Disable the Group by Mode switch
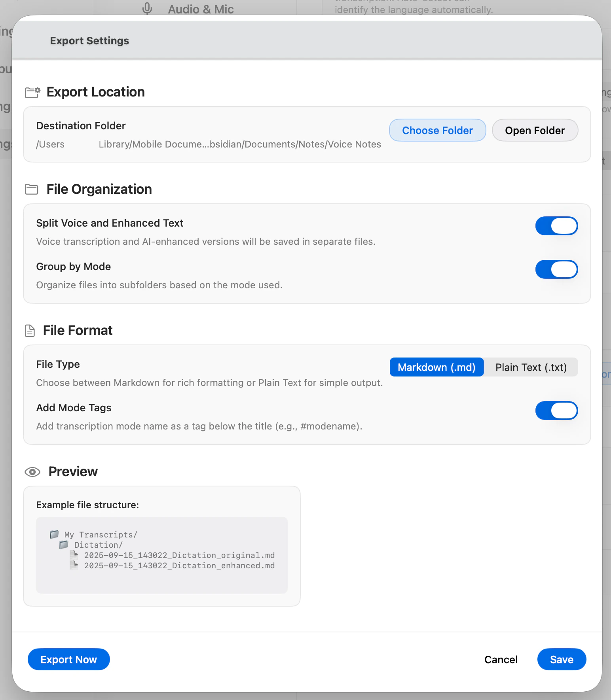The height and width of the screenshot is (700, 611). [556, 269]
